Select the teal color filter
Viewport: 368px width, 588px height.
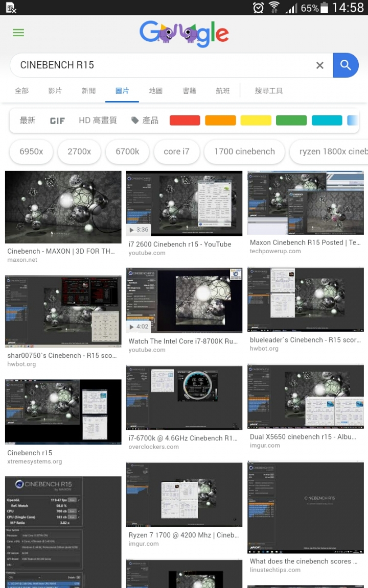point(327,120)
